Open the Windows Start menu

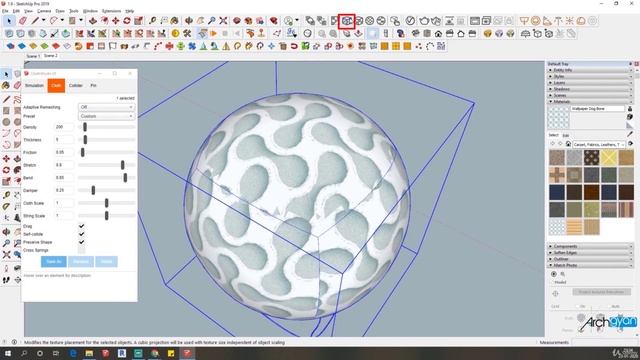point(7,353)
